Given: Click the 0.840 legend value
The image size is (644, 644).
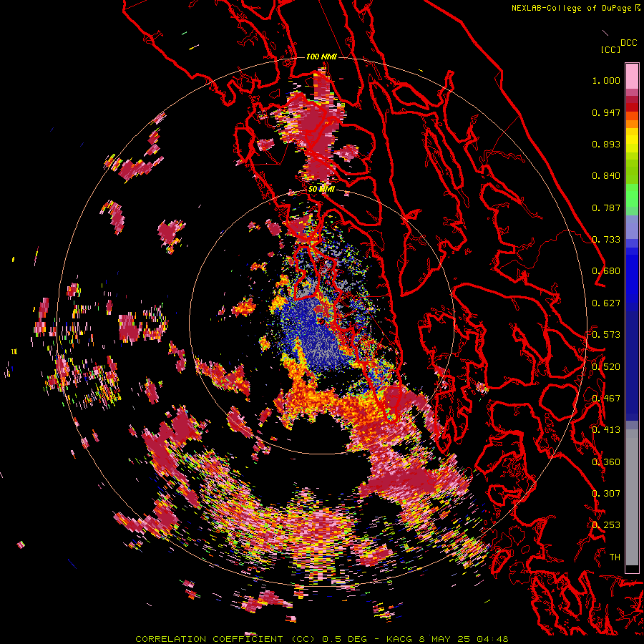Looking at the screenshot, I should click(606, 176).
